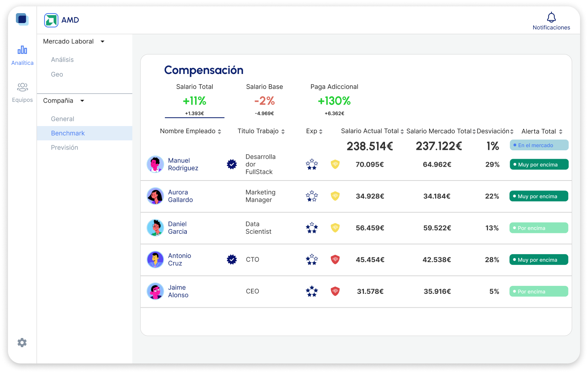This screenshot has width=588, height=373.
Task: Select the Salario Total +11% tab
Action: (195, 101)
